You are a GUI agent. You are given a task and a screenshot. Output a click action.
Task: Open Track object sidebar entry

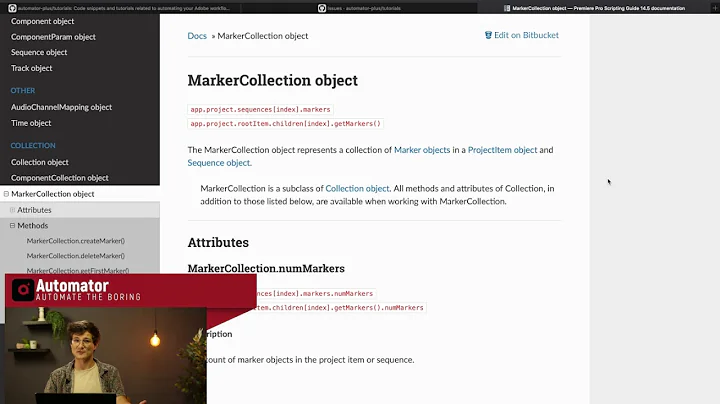point(32,68)
